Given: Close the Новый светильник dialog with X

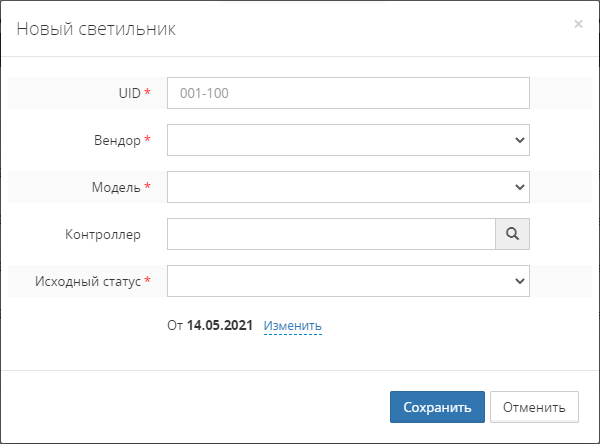Looking at the screenshot, I should pos(578,24).
